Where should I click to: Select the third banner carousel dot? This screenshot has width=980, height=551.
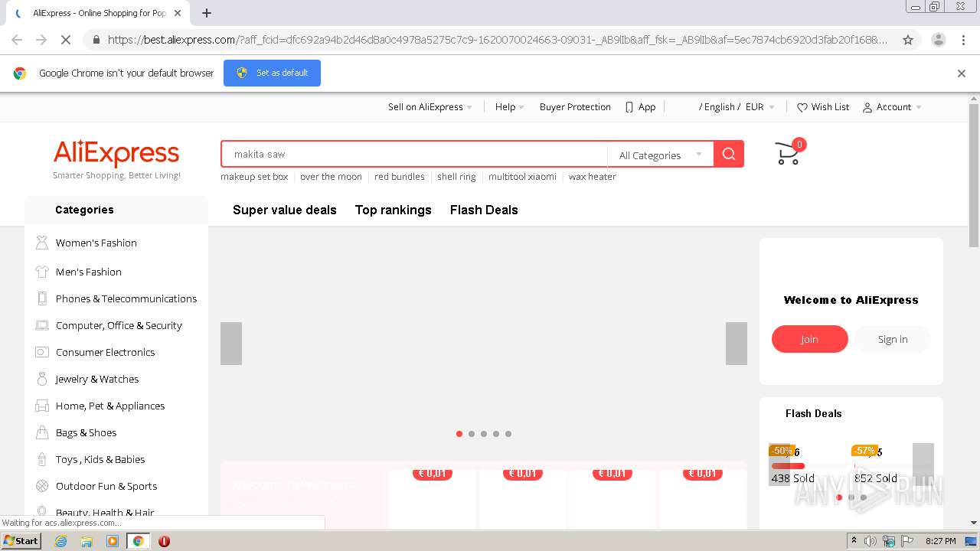484,434
